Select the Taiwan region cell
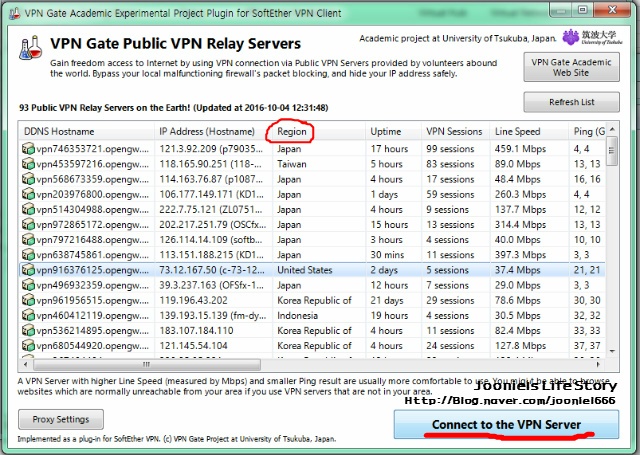 tap(292, 164)
